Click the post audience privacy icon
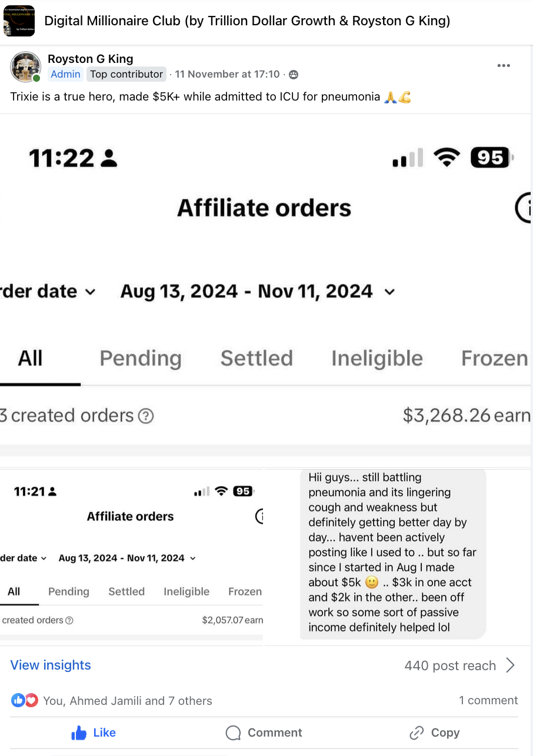 (294, 75)
